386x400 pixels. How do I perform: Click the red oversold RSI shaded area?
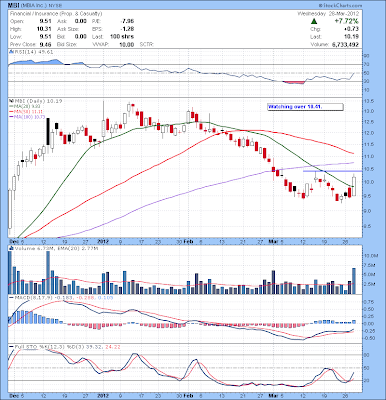tap(294, 82)
